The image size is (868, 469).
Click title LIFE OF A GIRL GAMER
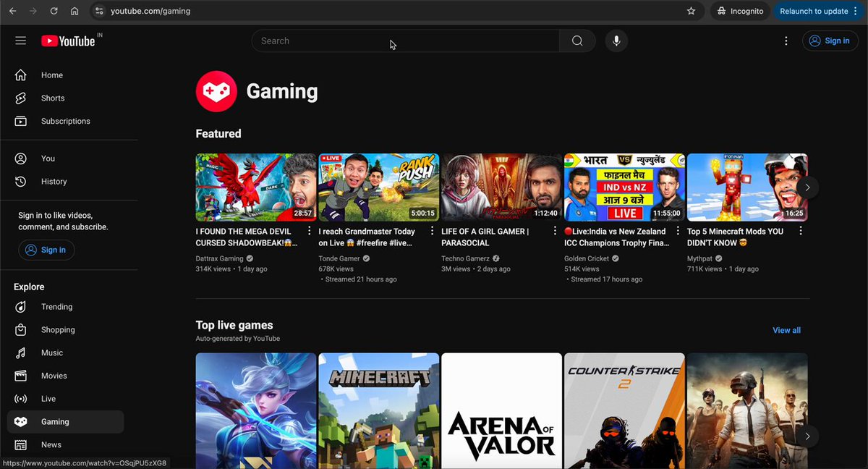pos(485,237)
